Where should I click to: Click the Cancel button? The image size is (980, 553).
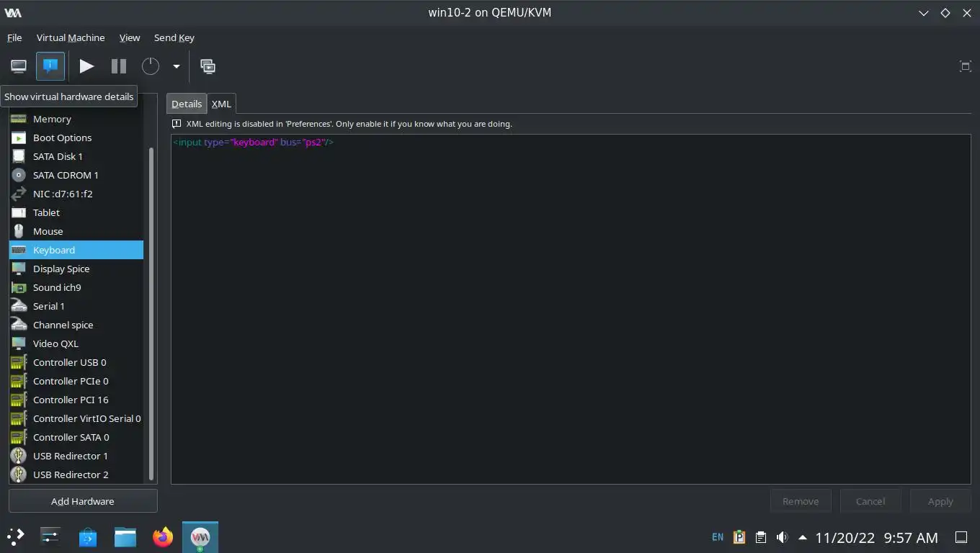[870, 501]
